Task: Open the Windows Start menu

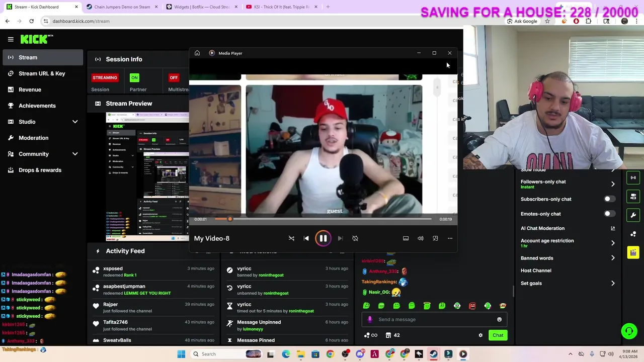Action: pyautogui.click(x=181, y=354)
